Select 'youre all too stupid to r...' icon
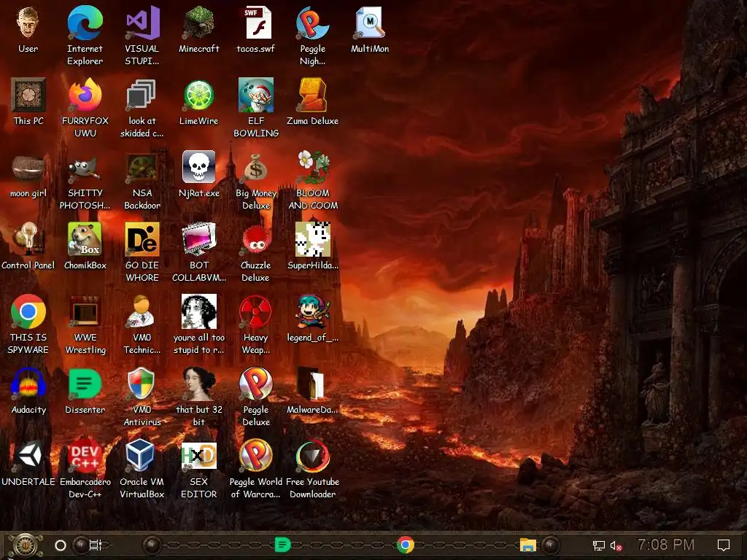This screenshot has width=747, height=560. point(199,312)
